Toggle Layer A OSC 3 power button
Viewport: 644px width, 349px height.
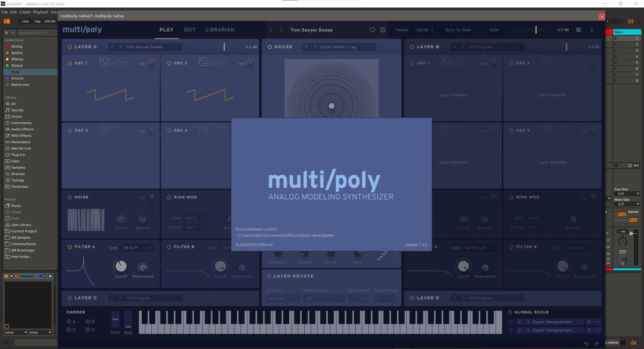[x=69, y=130]
